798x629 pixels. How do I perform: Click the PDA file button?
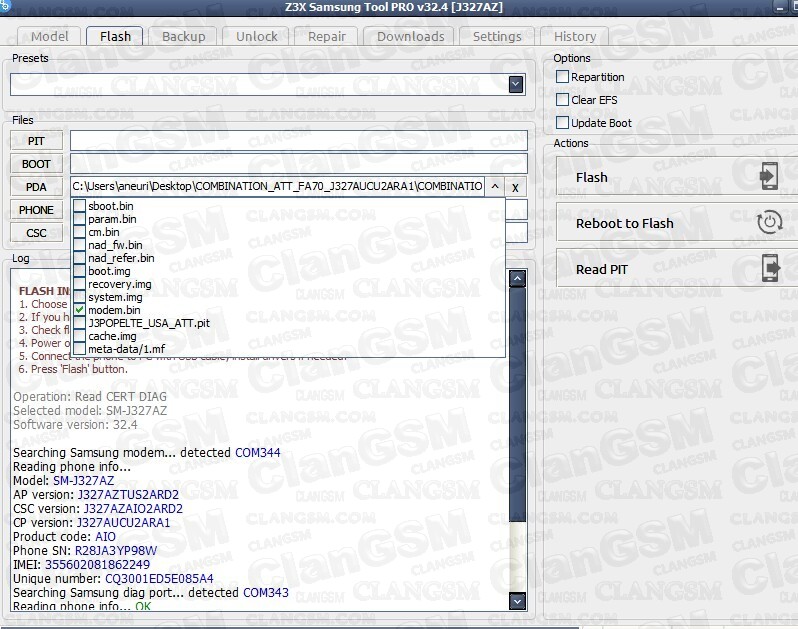[x=36, y=187]
